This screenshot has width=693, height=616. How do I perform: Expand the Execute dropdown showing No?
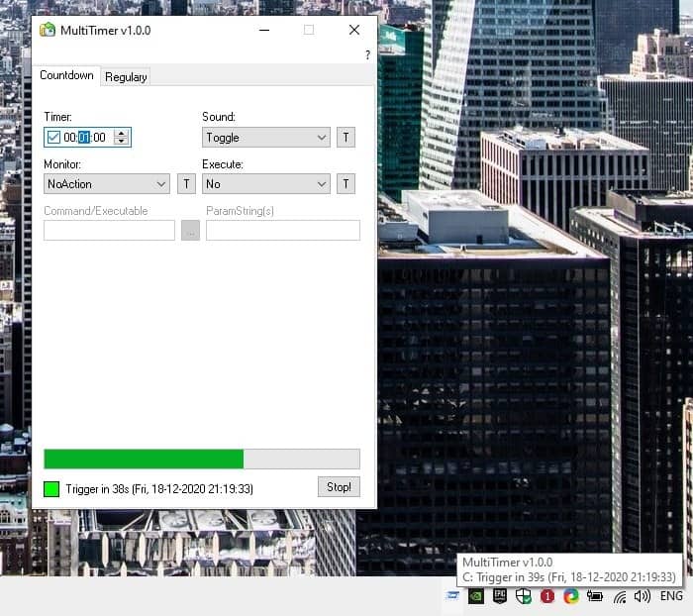tap(266, 183)
